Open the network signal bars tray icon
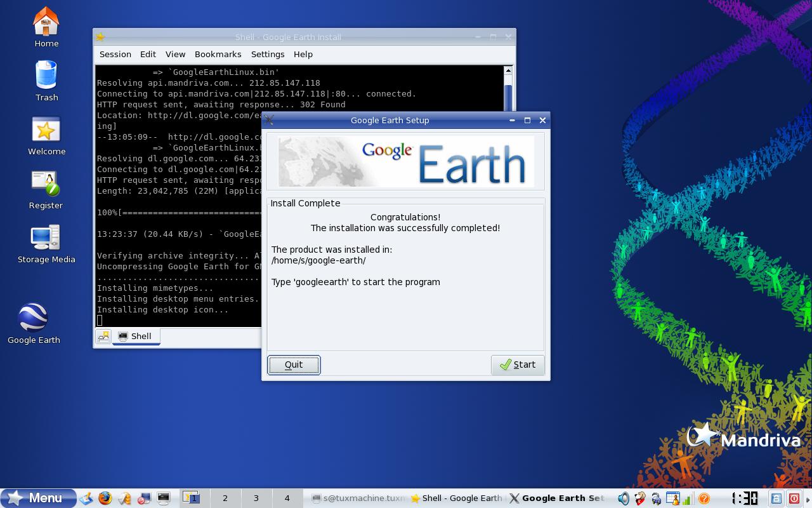The width and height of the screenshot is (812, 508). [687, 498]
